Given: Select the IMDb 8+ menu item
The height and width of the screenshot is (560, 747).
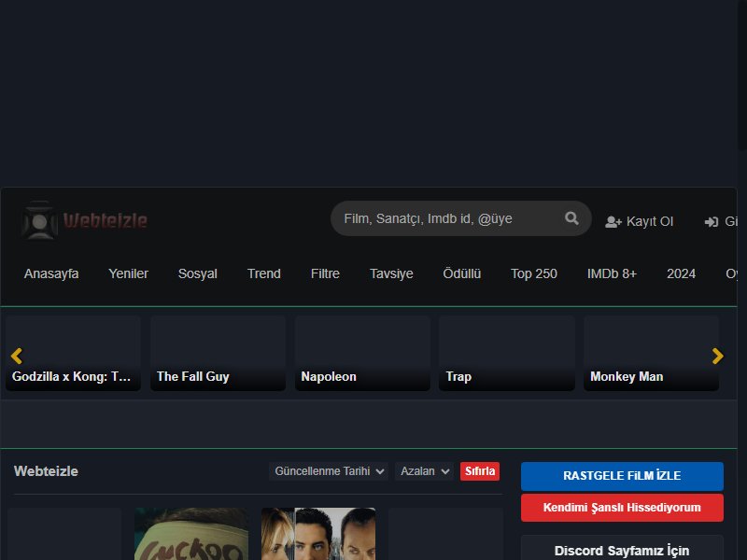Looking at the screenshot, I should coord(613,273).
